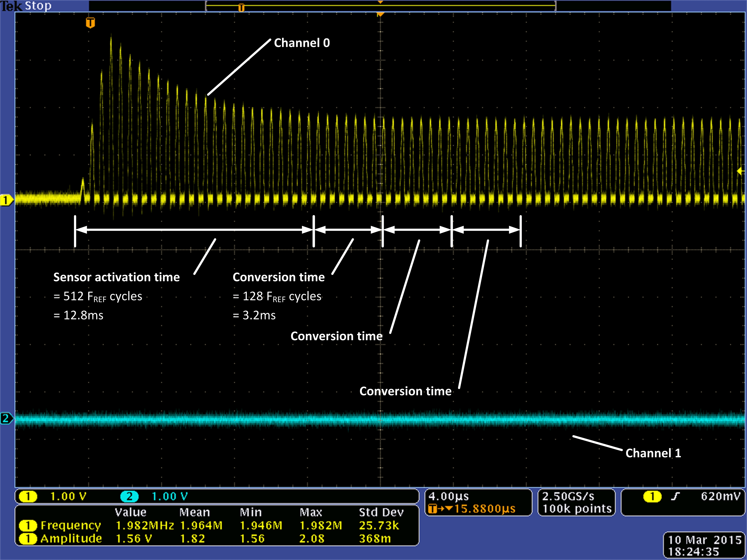
Task: Click the orange center triangle above the graticule
Action: [380, 14]
